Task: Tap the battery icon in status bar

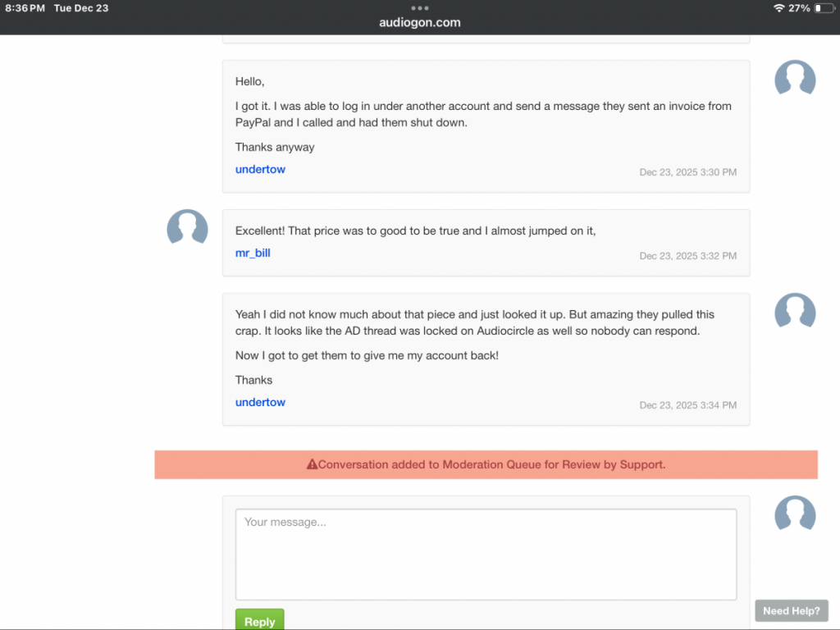Action: pos(824,8)
